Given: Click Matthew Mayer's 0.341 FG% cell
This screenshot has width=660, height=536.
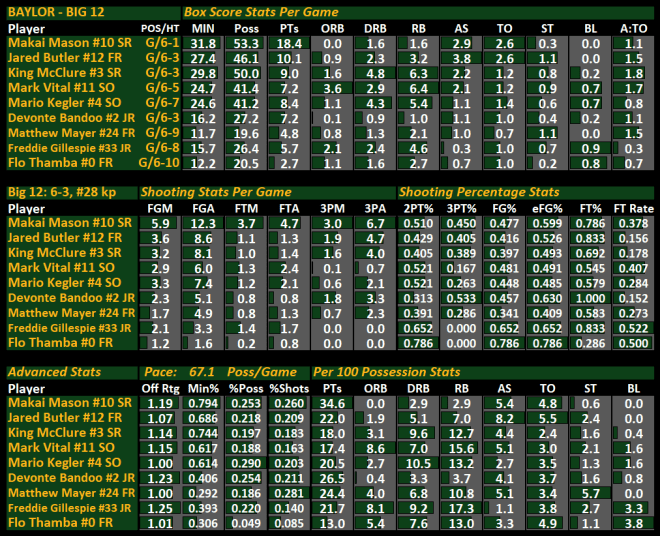Looking at the screenshot, I should 504,314.
